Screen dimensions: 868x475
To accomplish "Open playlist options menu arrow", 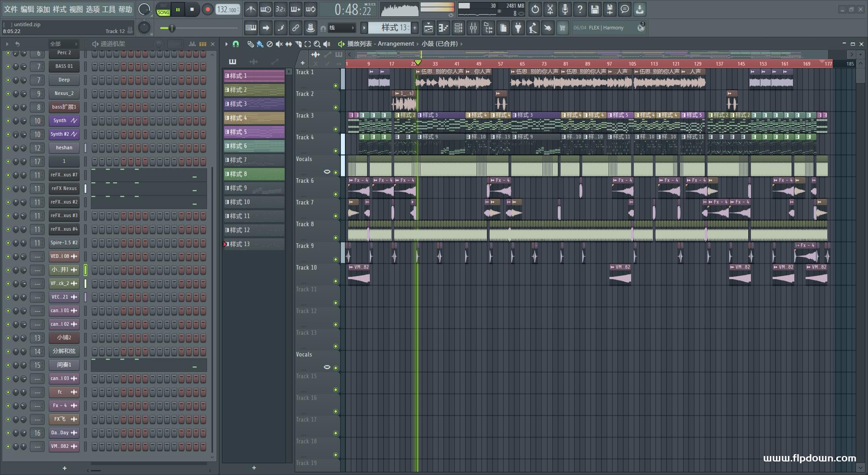I will 226,44.
